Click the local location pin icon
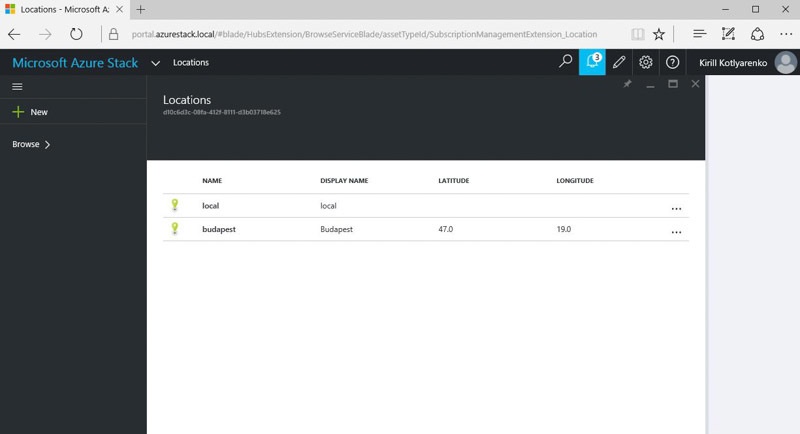The image size is (800, 434). coord(175,205)
